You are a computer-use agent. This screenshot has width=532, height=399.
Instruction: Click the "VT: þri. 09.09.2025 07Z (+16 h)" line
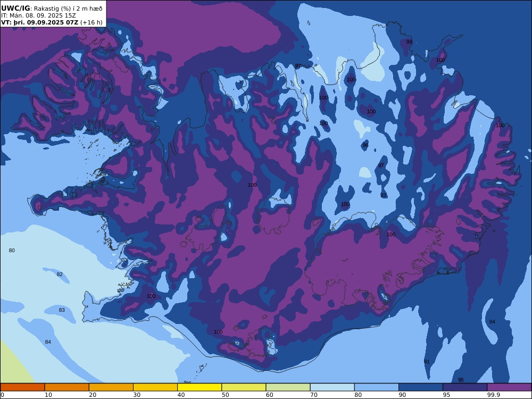[52, 22]
